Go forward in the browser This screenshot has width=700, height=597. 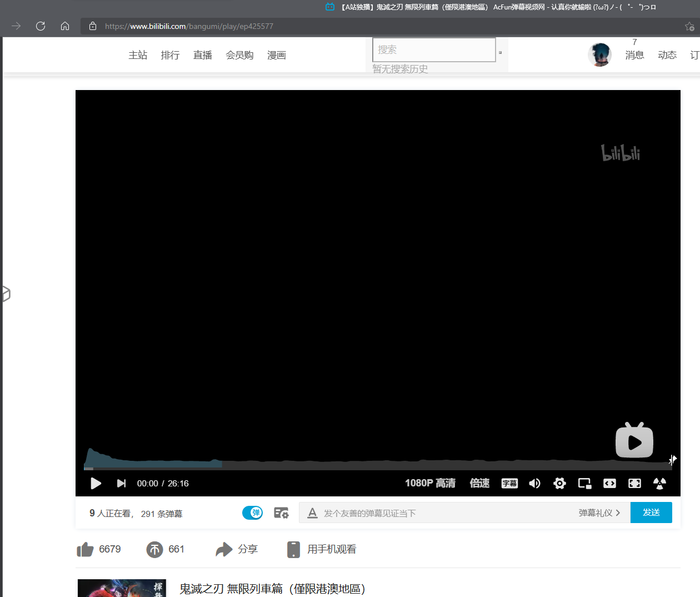tap(16, 26)
